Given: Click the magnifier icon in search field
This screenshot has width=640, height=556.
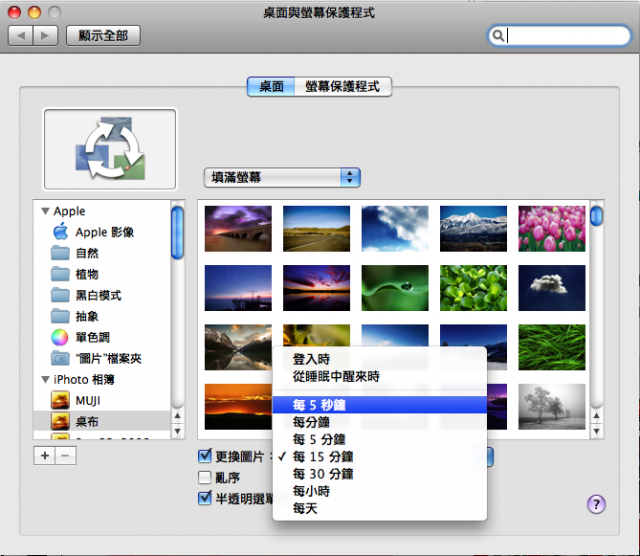Looking at the screenshot, I should (498, 36).
